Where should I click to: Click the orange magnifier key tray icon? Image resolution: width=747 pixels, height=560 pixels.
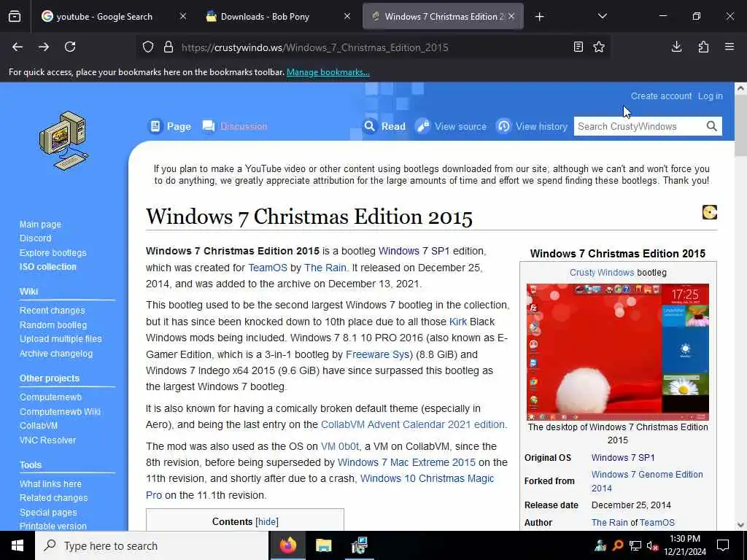(618, 545)
